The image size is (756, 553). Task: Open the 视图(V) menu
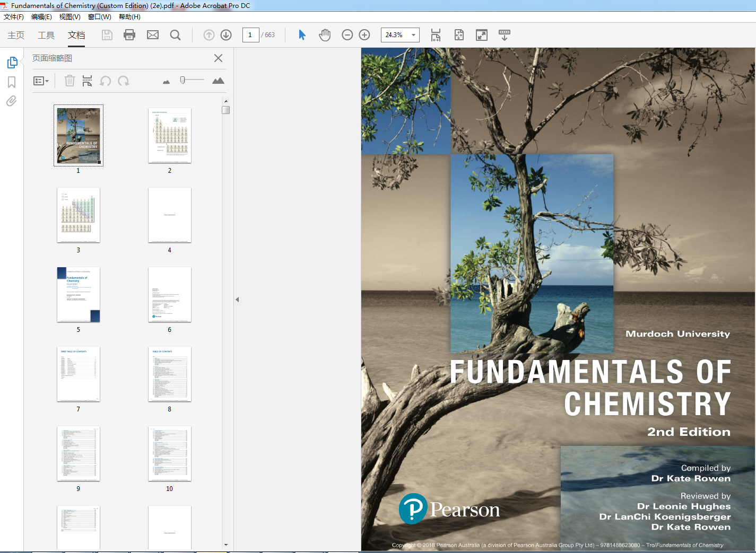tap(70, 17)
